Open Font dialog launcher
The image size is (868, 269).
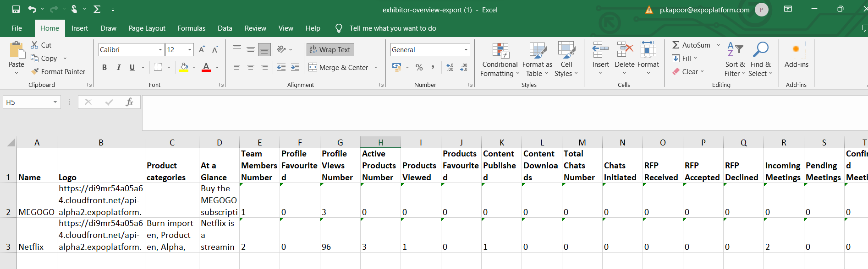point(221,85)
